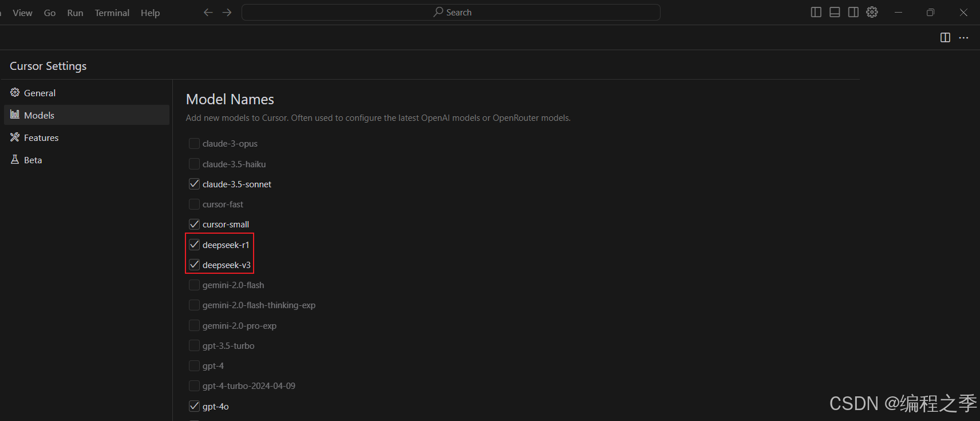Open Cursor settings gear in title bar

point(872,12)
